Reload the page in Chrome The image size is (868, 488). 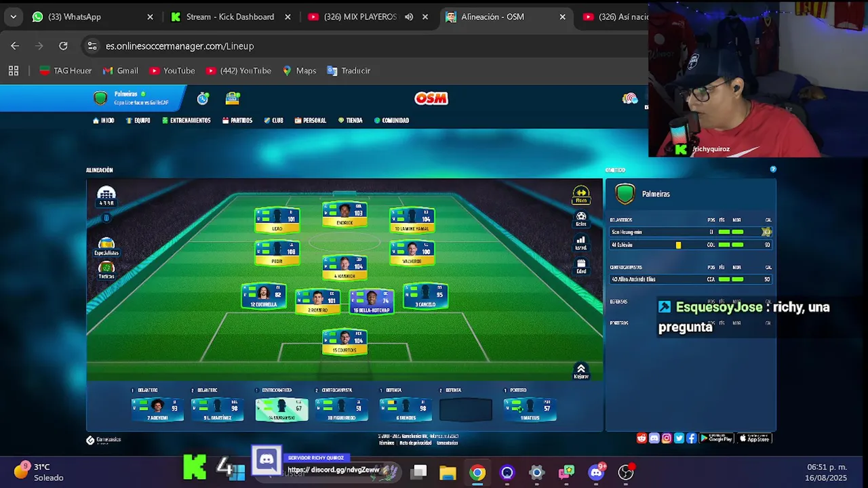(63, 46)
